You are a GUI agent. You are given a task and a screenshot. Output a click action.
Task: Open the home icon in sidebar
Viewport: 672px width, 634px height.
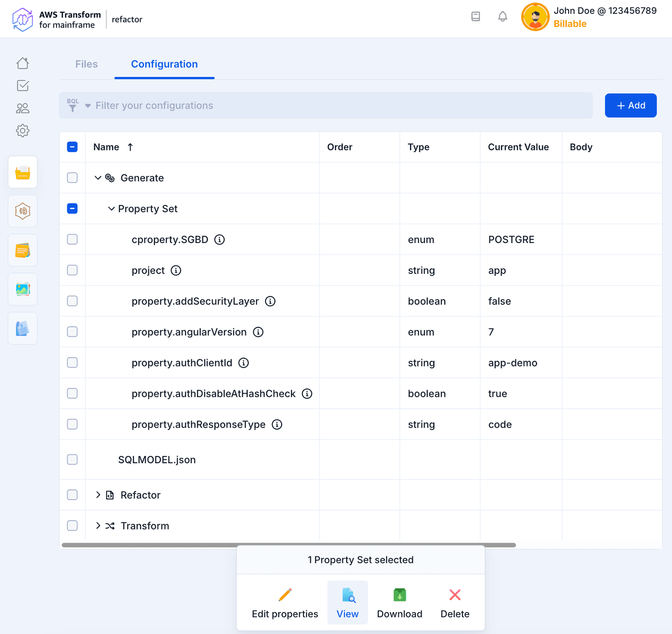point(23,63)
